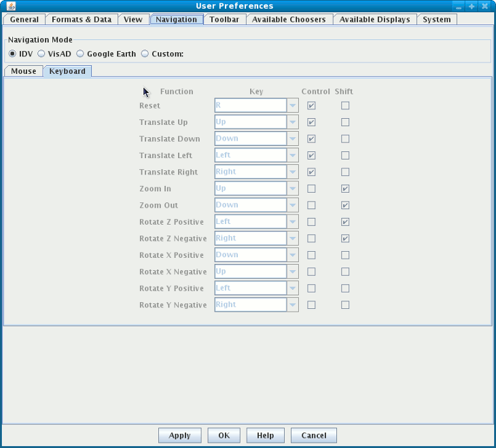Switch to the Mouse tab
The height and width of the screenshot is (448, 496).
tap(24, 71)
